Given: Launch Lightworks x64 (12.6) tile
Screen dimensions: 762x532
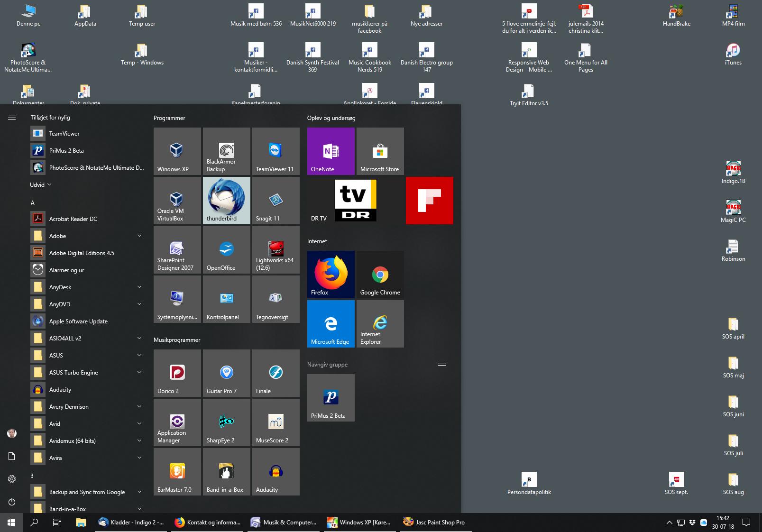Looking at the screenshot, I should pyautogui.click(x=276, y=250).
